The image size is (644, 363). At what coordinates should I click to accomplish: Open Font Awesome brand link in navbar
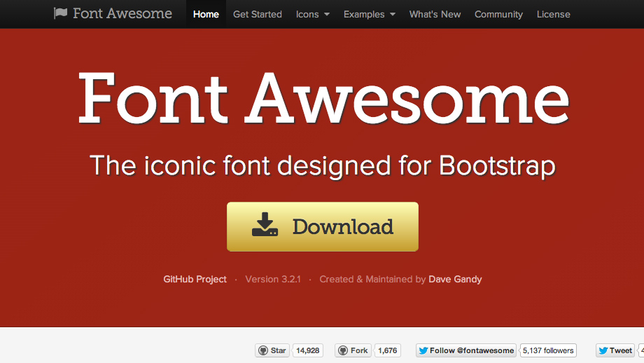click(x=113, y=13)
